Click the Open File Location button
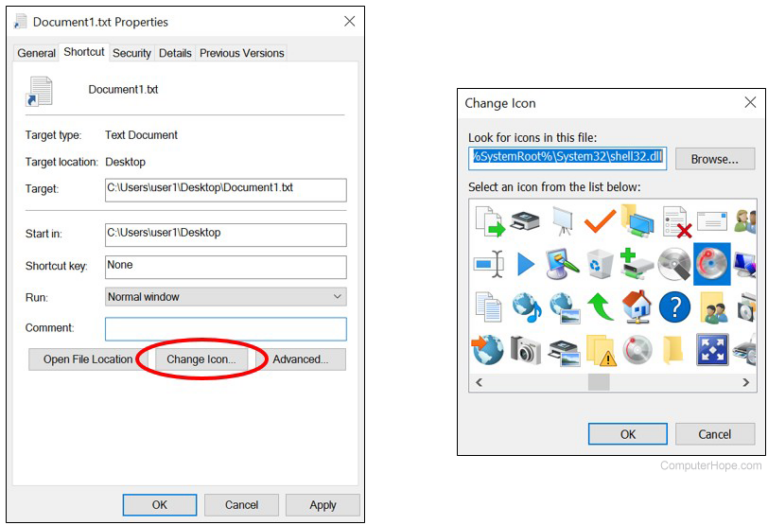Image resolution: width=768 pixels, height=525 pixels. point(88,359)
